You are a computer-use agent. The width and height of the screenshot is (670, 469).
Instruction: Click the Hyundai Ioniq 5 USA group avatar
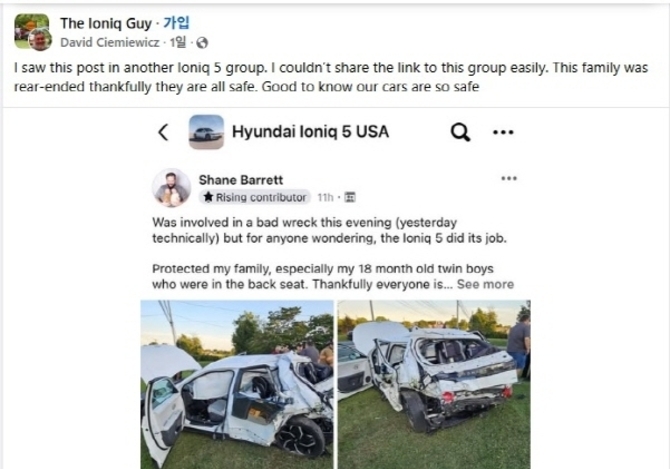(206, 132)
